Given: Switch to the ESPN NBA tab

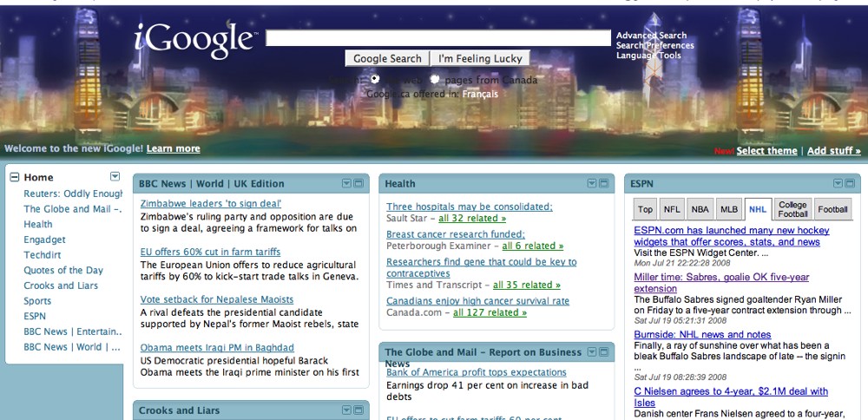Looking at the screenshot, I should pyautogui.click(x=700, y=209).
